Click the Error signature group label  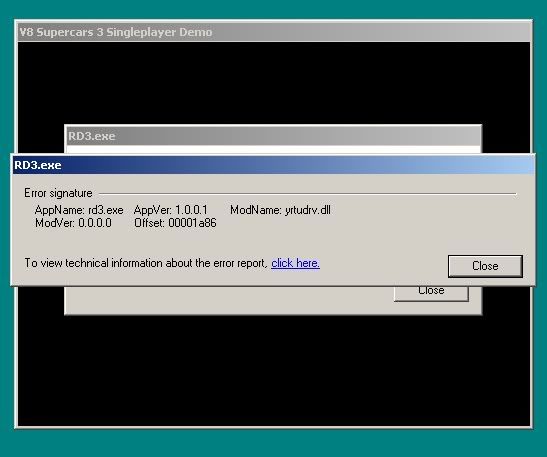pos(58,193)
